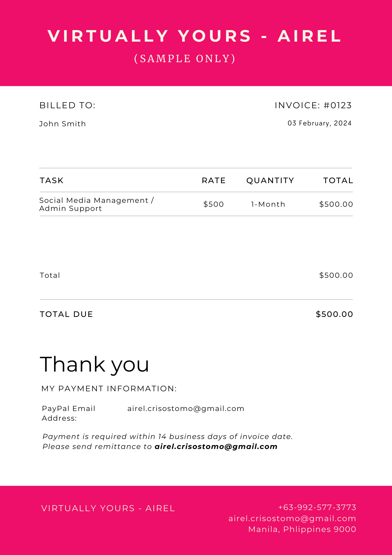
Task: Click the invoice date 03 February, 2024
Action: 319,123
